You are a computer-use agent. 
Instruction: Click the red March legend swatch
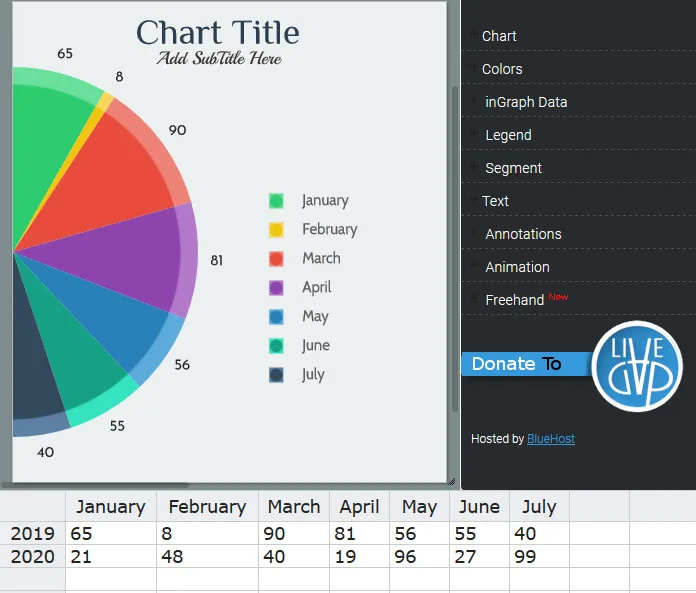(276, 259)
